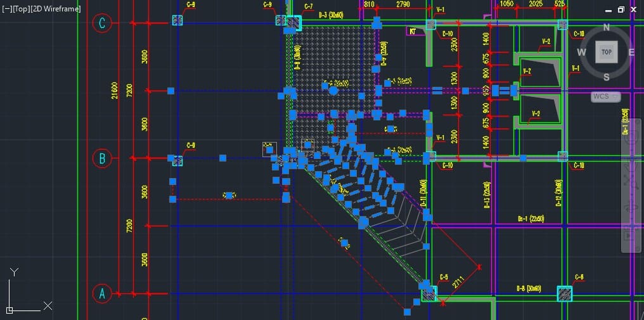
Task: Click the N compass letter on ViewCube
Action: pyautogui.click(x=607, y=27)
